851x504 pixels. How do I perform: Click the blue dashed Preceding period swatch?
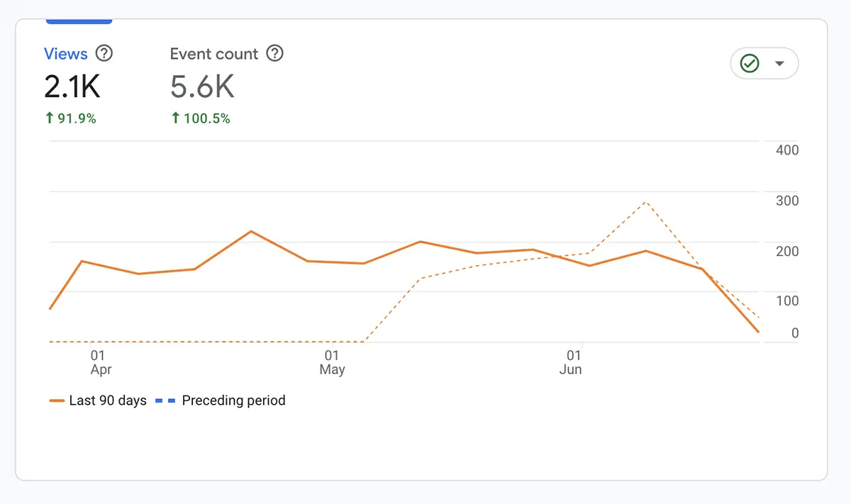coord(165,401)
